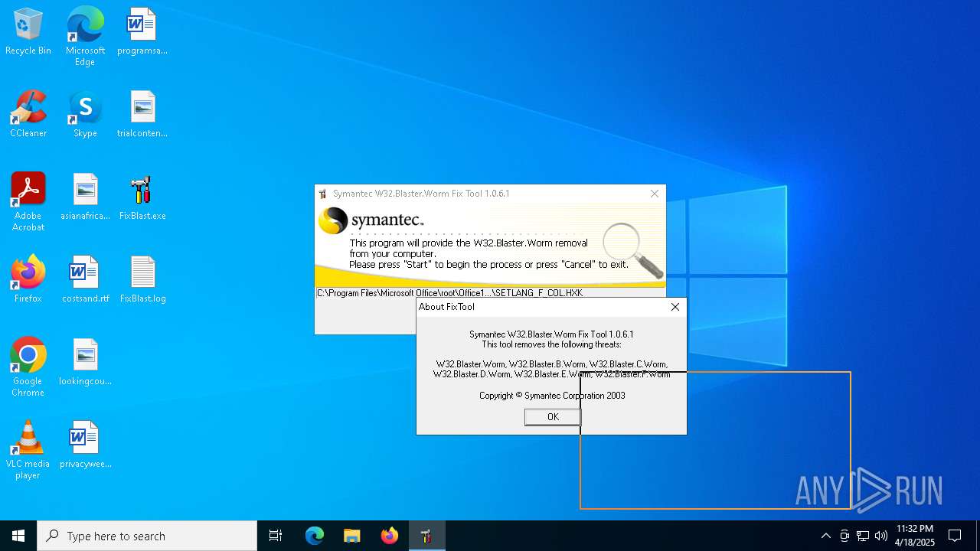
Task: Open the notification center icon
Action: coord(955,536)
